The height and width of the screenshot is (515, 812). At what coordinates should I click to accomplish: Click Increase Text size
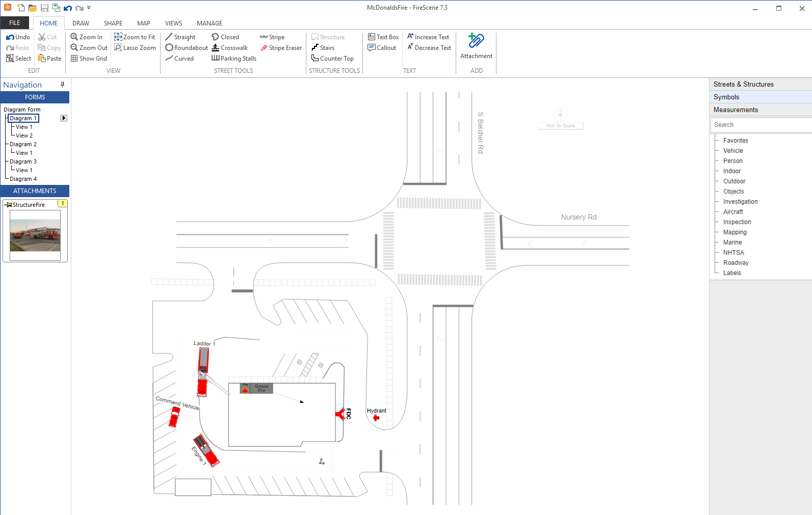click(x=428, y=37)
